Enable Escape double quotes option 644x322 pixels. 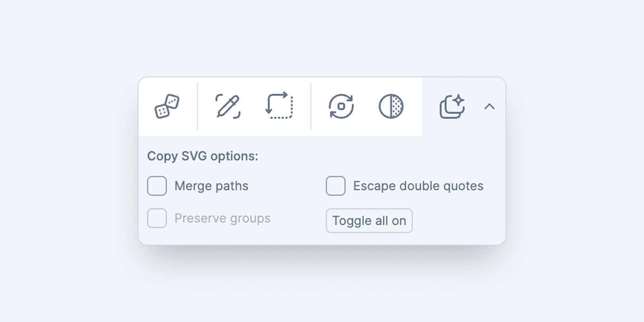[x=335, y=186]
